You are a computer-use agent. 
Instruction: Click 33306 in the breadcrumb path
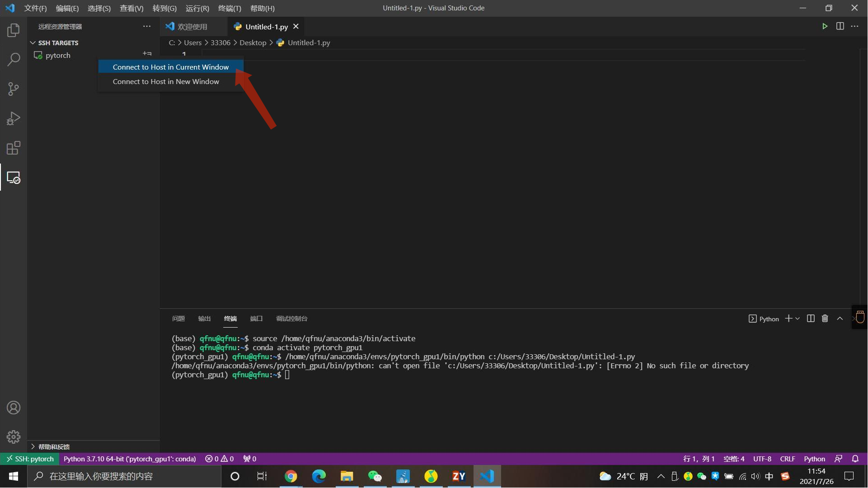(x=220, y=42)
